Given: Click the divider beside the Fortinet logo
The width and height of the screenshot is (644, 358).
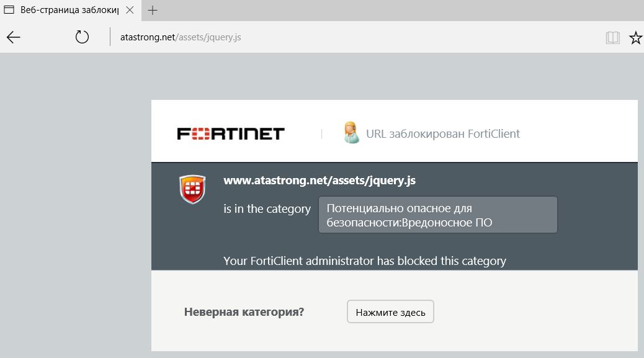Looking at the screenshot, I should point(321,133).
